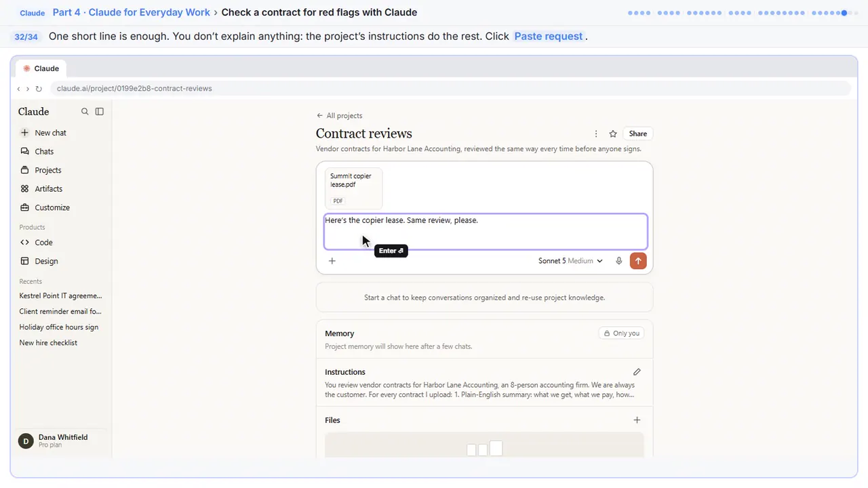Star the Contract reviews project
This screenshot has width=868, height=488.
pyautogui.click(x=613, y=134)
